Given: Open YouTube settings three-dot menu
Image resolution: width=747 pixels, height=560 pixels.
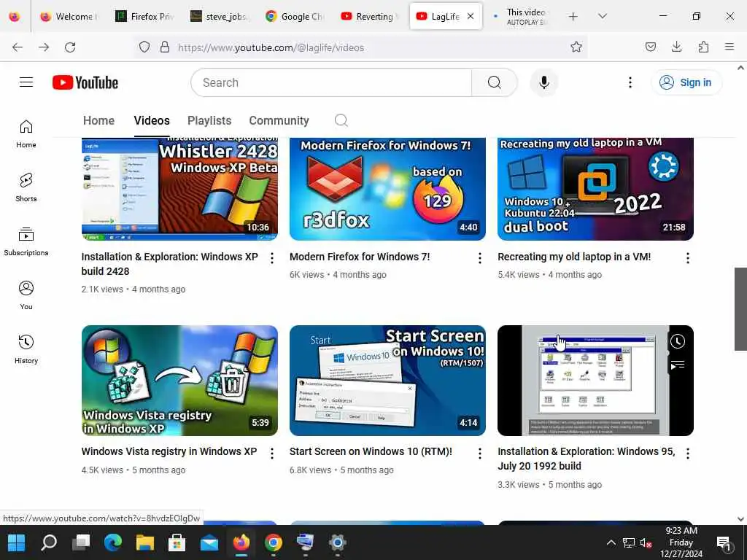Looking at the screenshot, I should coord(630,82).
